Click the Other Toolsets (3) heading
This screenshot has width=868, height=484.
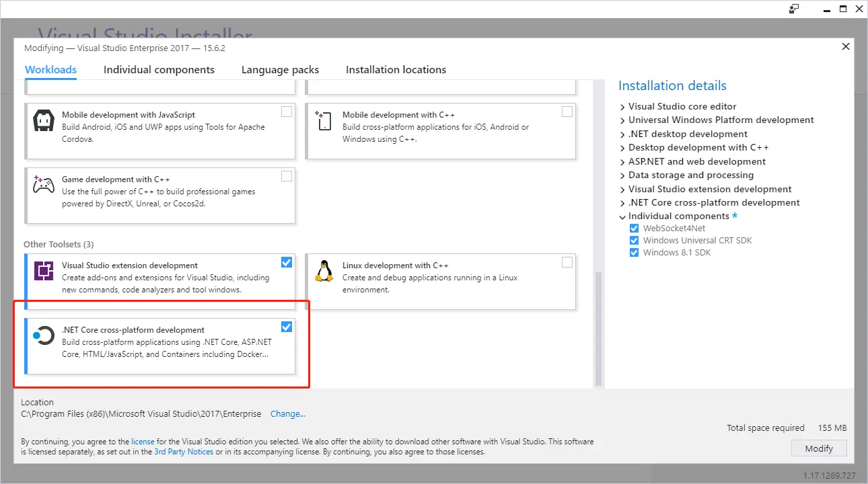[x=59, y=244]
